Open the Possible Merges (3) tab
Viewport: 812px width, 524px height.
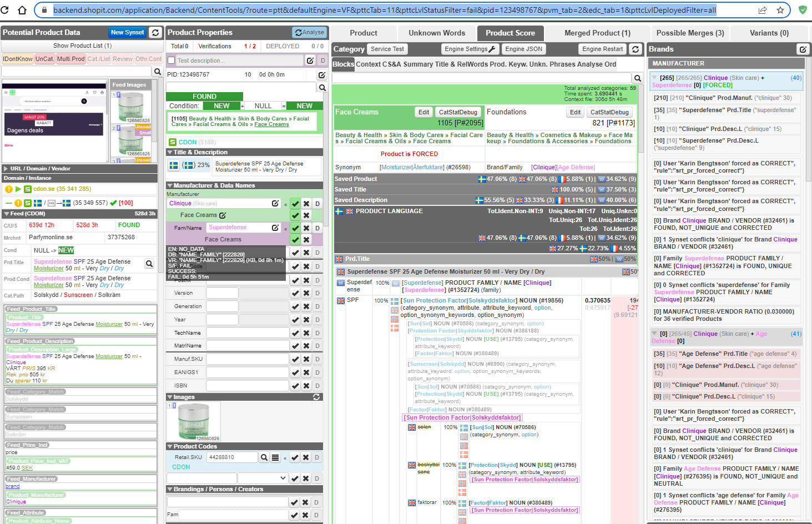[690, 33]
